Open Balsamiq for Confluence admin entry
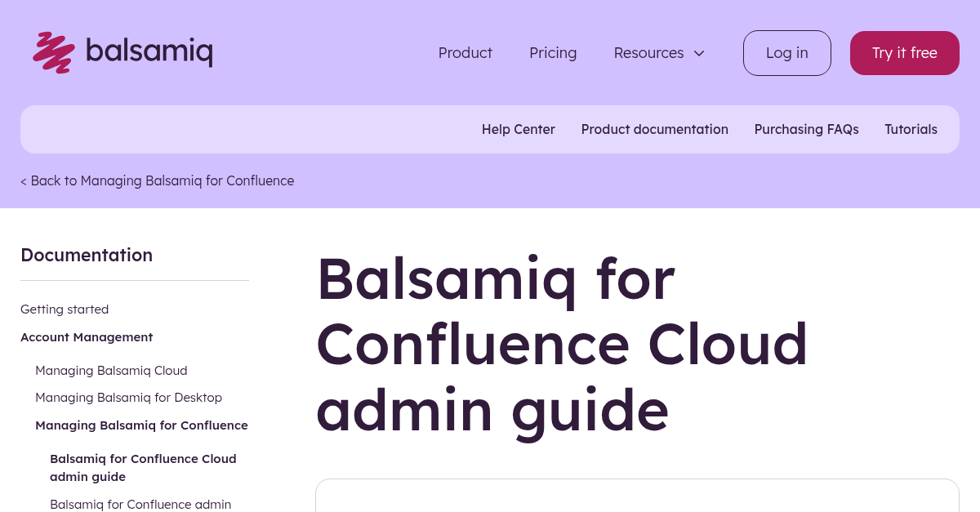Image resolution: width=980 pixels, height=512 pixels. (x=140, y=504)
